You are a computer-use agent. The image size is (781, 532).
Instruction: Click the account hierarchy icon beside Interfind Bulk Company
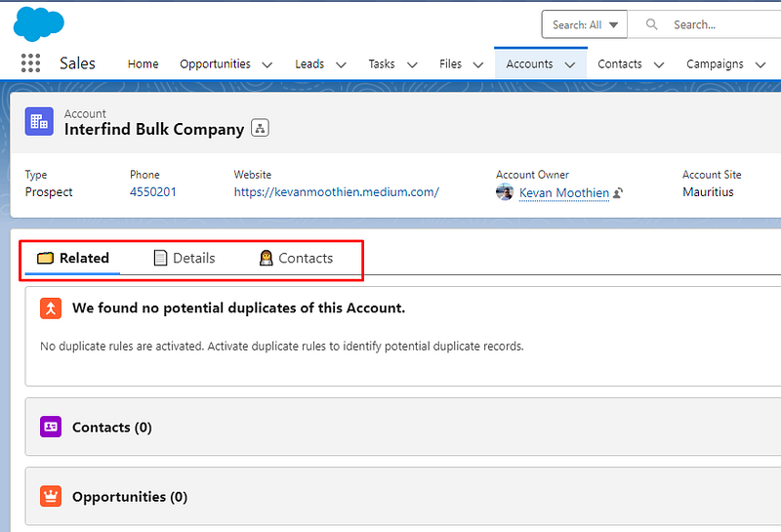click(x=260, y=128)
